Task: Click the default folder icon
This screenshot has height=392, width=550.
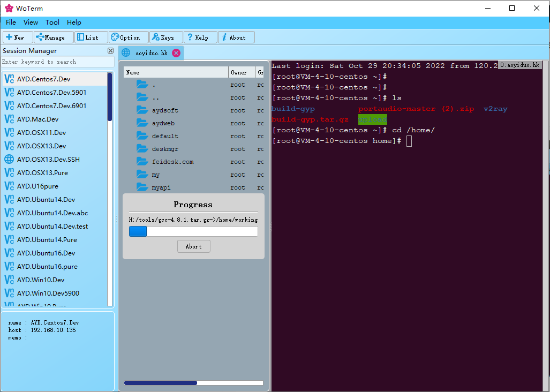Action: [142, 135]
